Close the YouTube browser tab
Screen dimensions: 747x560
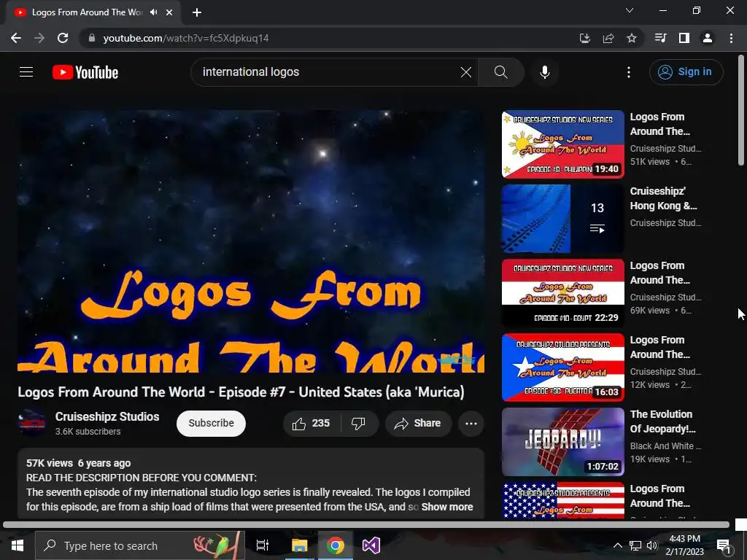point(169,12)
